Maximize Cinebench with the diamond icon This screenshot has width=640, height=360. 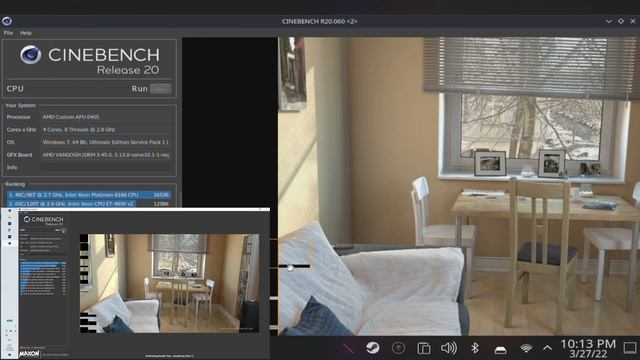tap(621, 21)
